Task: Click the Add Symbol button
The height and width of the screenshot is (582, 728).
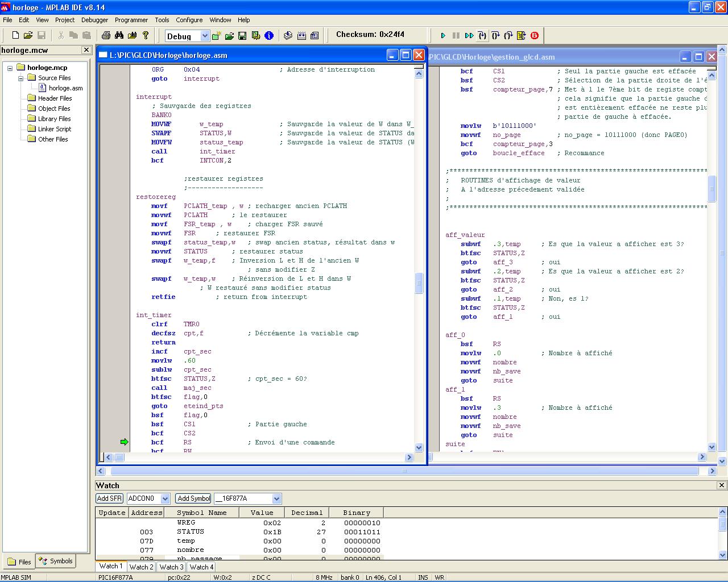Action: [x=193, y=498]
